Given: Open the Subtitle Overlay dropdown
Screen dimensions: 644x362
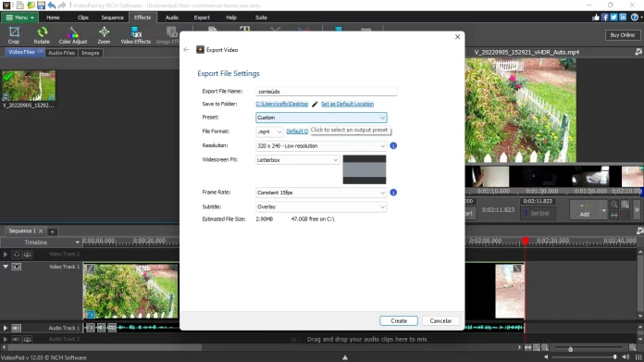Looking at the screenshot, I should coord(321,206).
